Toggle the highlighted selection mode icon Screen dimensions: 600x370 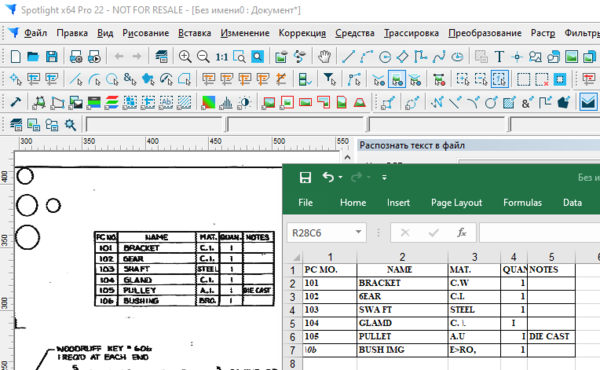tap(499, 79)
